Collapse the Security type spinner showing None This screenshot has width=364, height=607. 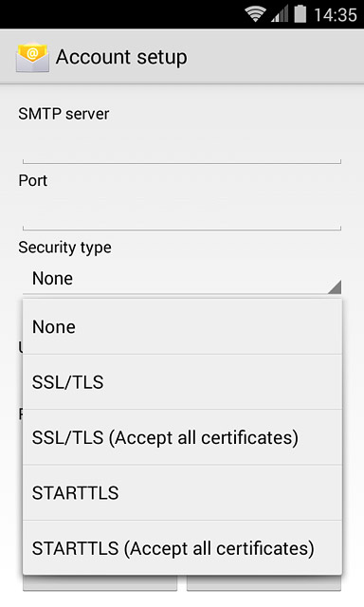click(x=182, y=278)
